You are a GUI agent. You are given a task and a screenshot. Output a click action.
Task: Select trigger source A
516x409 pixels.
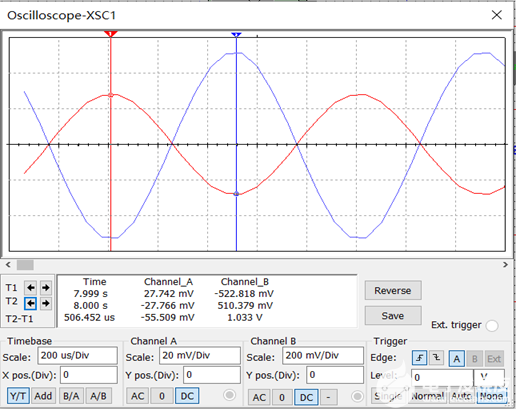(457, 359)
